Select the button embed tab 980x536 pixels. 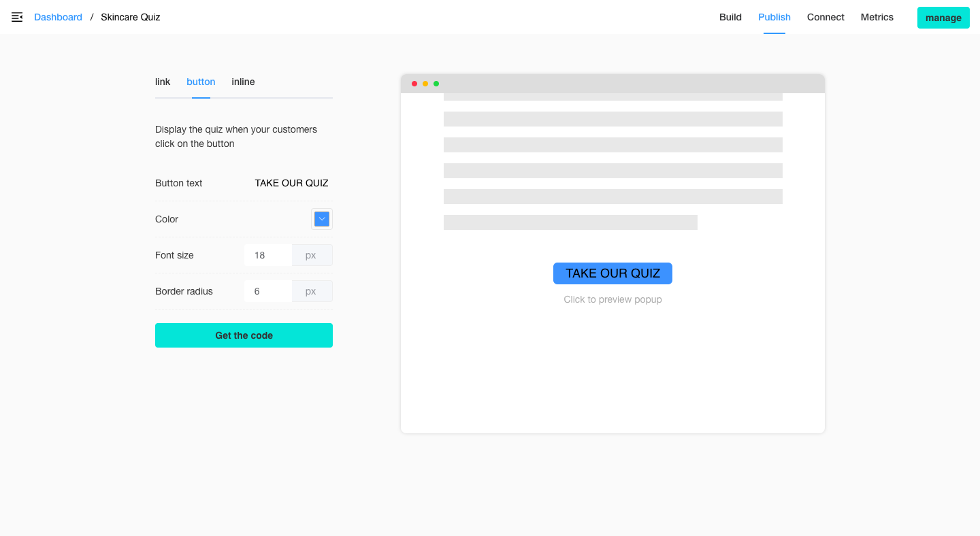point(201,82)
